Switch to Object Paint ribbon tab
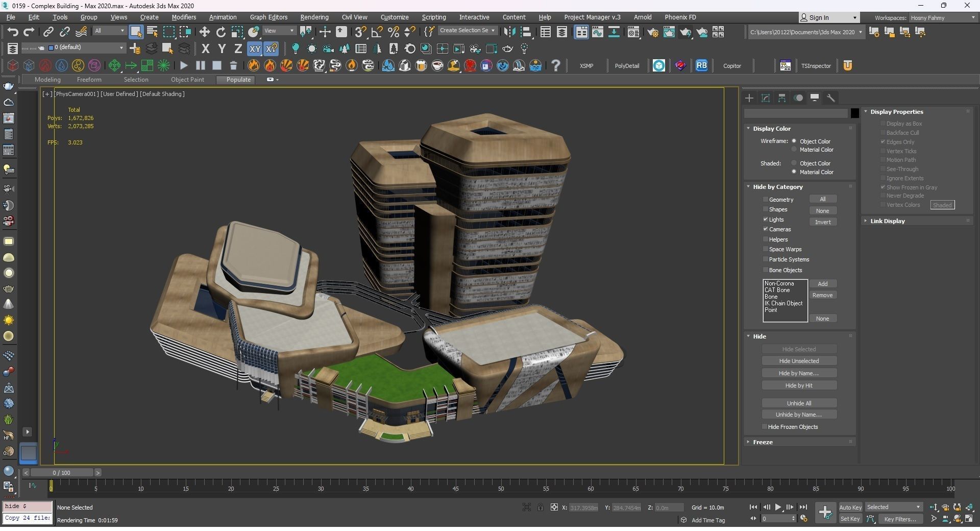Image resolution: width=980 pixels, height=531 pixels. (x=187, y=80)
